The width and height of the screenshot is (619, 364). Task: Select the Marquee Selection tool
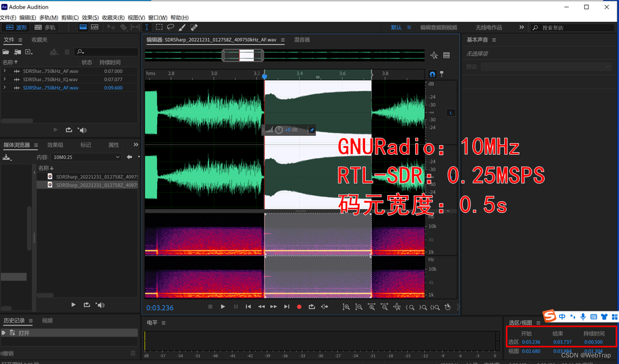pos(159,27)
